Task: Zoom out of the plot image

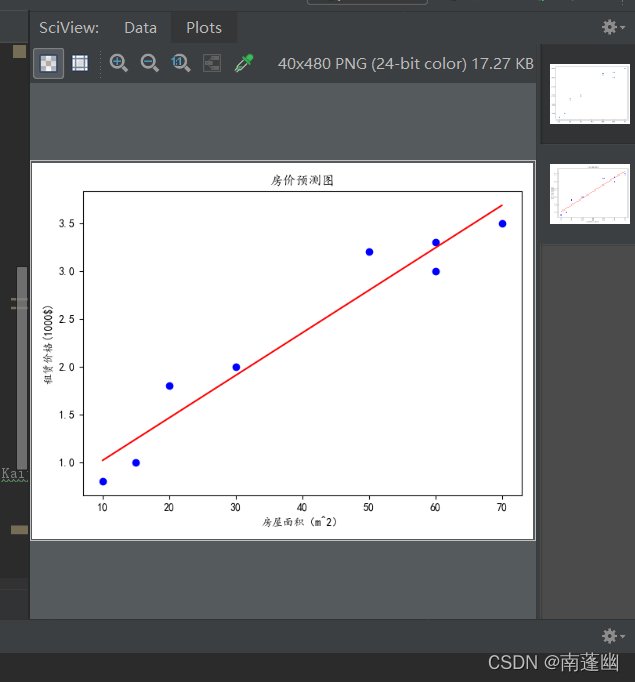Action: coord(150,64)
